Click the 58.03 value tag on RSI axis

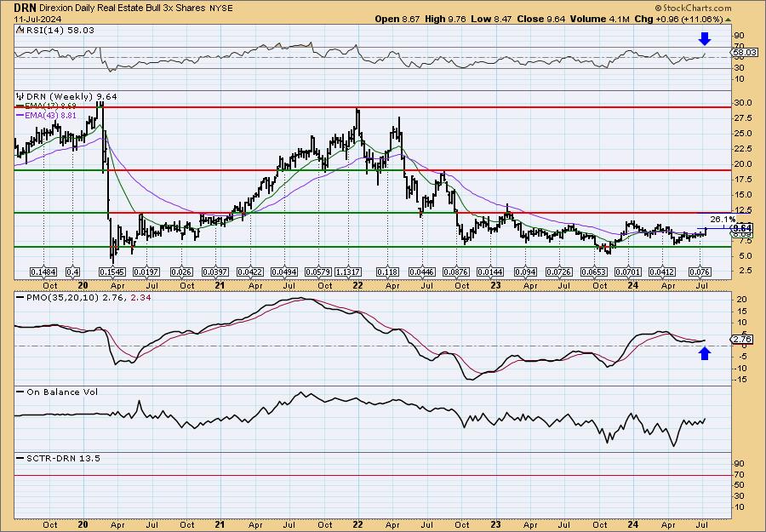(745, 52)
